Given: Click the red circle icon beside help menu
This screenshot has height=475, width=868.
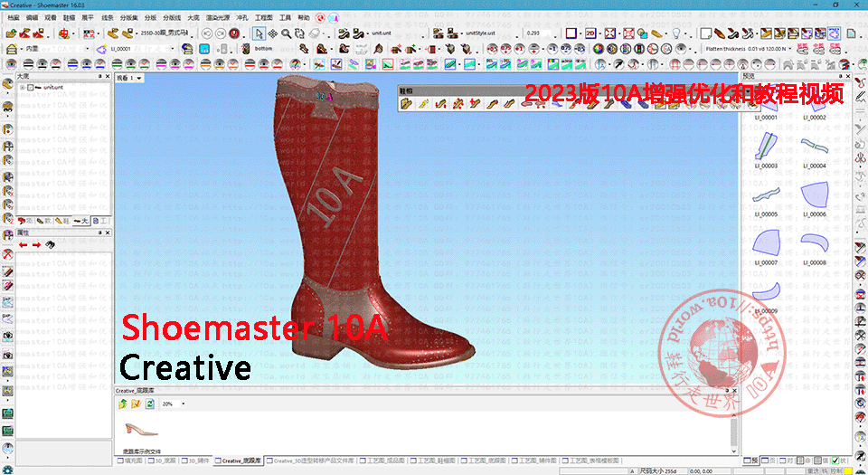Looking at the screenshot, I should click(x=320, y=18).
